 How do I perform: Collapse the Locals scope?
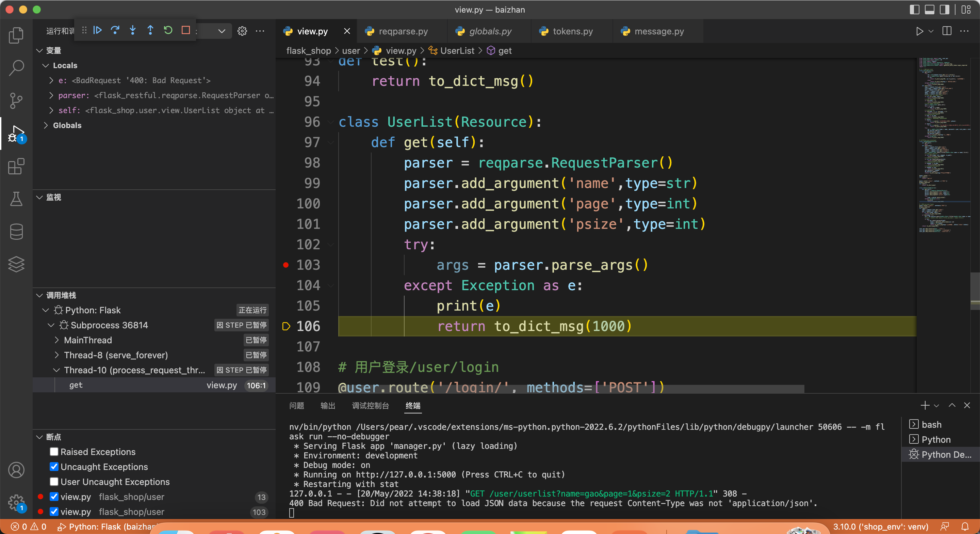point(46,65)
